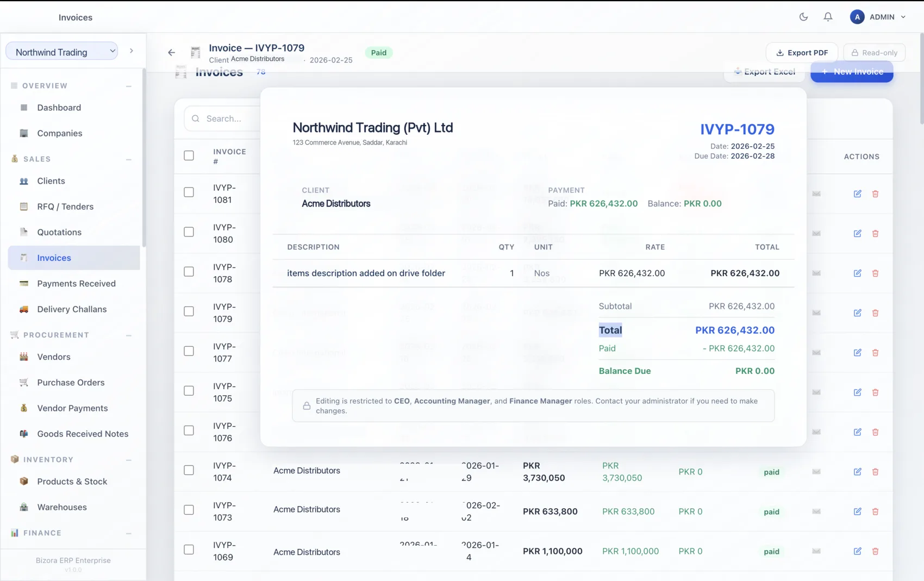Email invoice IVYP-1080 envelope icon
The height and width of the screenshot is (581, 924).
point(816,233)
